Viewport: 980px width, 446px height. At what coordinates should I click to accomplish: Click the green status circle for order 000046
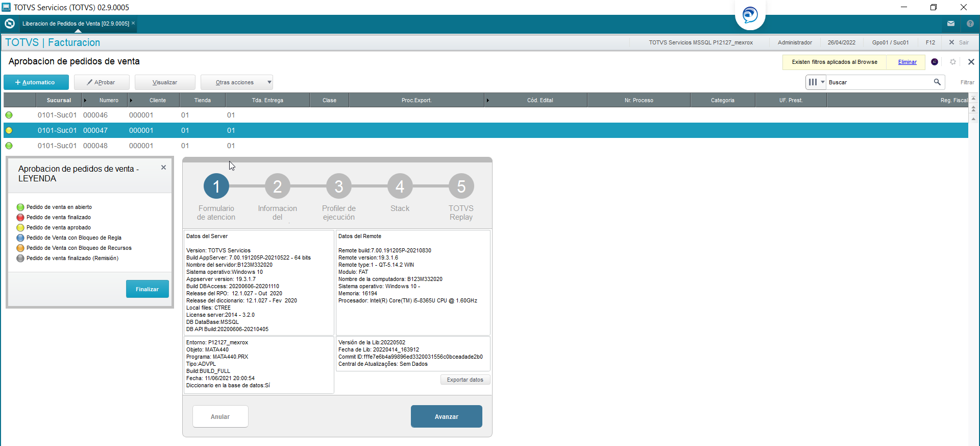[x=9, y=115]
